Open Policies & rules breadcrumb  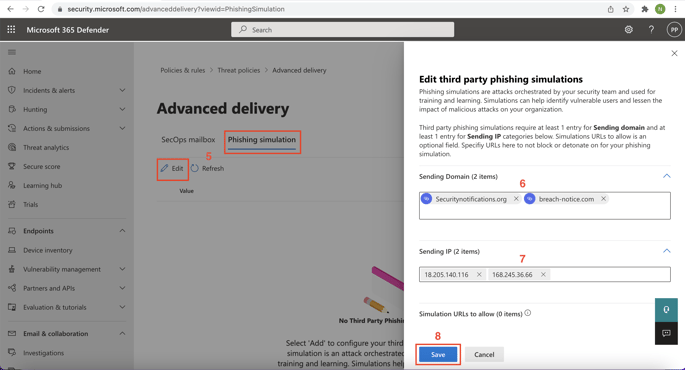(x=183, y=70)
